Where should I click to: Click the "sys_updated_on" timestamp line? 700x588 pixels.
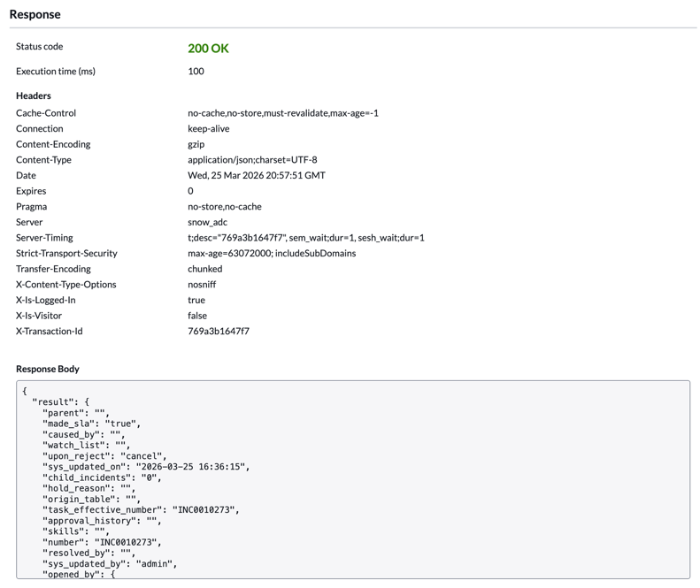tap(146, 467)
